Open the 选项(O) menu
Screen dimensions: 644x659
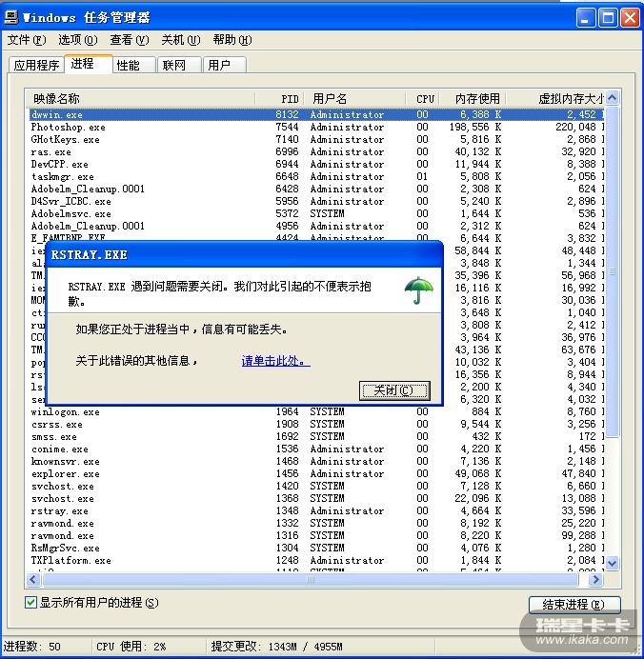(78, 40)
